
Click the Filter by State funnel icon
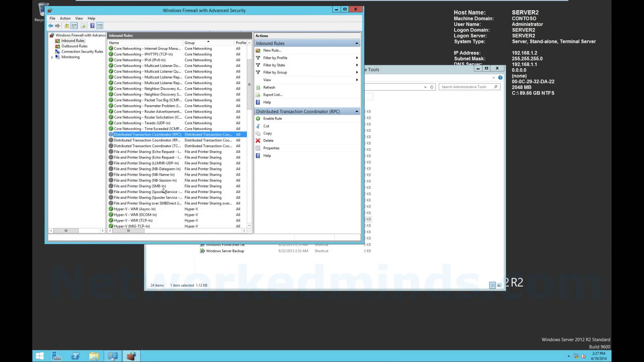click(258, 65)
